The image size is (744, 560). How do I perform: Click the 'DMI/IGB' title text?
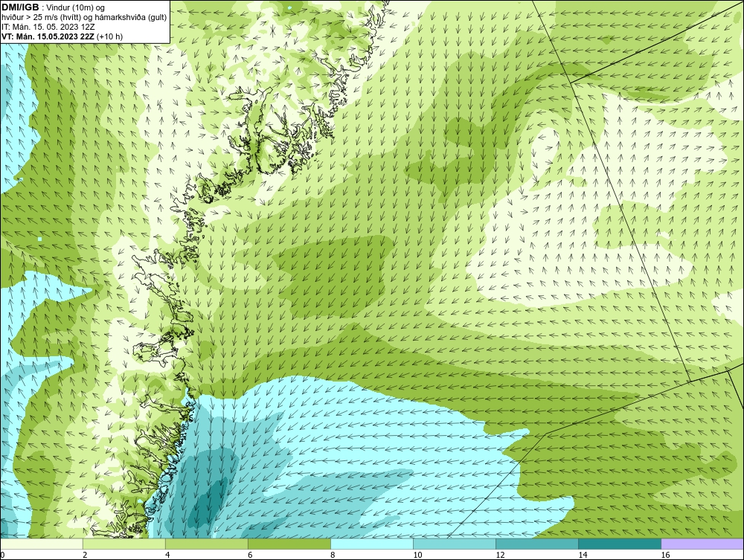(x=20, y=7)
